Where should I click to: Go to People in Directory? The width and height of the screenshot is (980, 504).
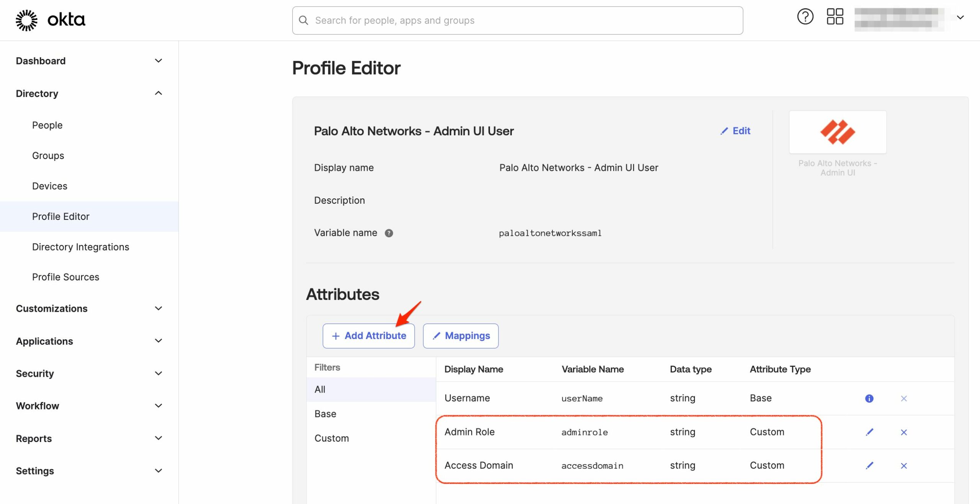point(47,125)
